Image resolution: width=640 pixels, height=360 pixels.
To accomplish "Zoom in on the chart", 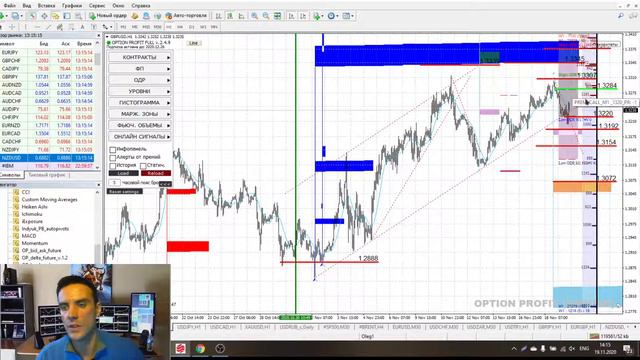I will tap(254, 16).
